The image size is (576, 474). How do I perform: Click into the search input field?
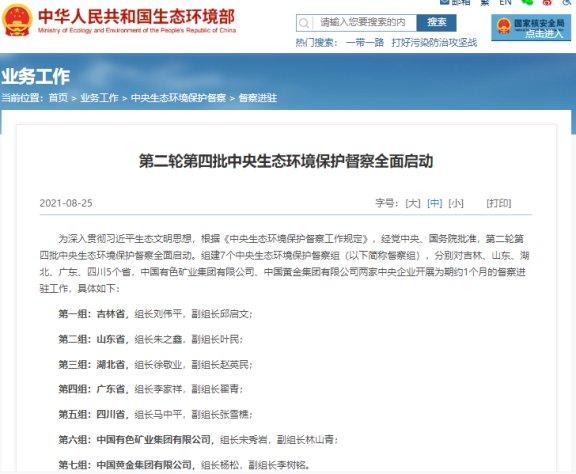click(x=364, y=23)
